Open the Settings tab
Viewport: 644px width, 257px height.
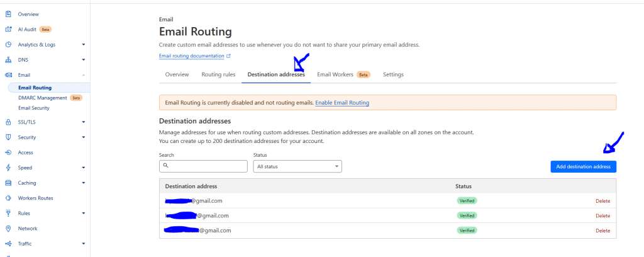click(x=393, y=74)
